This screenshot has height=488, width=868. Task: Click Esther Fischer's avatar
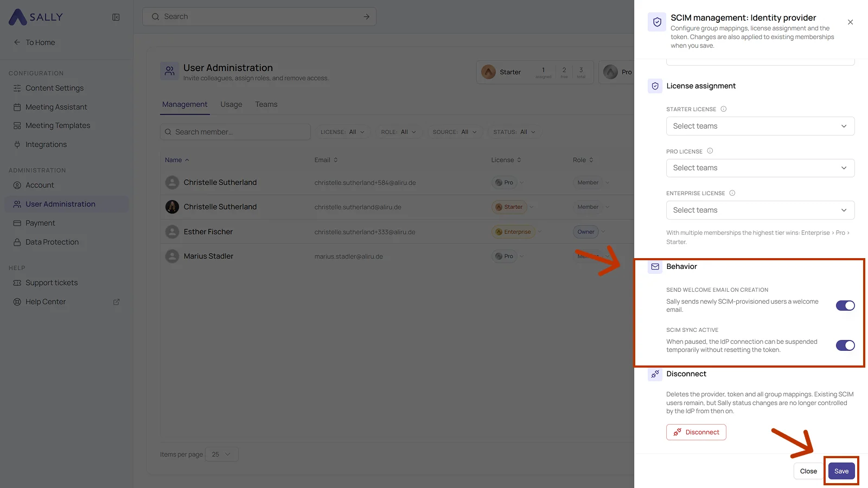pos(172,232)
